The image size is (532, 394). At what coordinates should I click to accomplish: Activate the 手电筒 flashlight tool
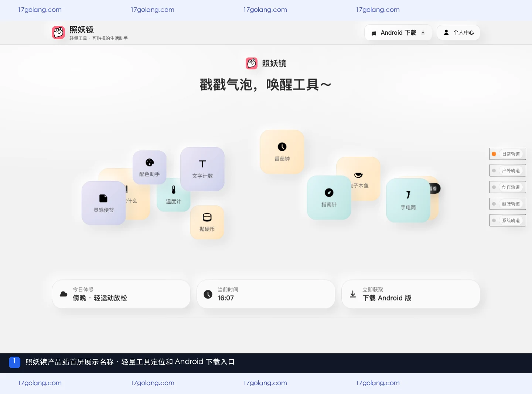point(408,200)
